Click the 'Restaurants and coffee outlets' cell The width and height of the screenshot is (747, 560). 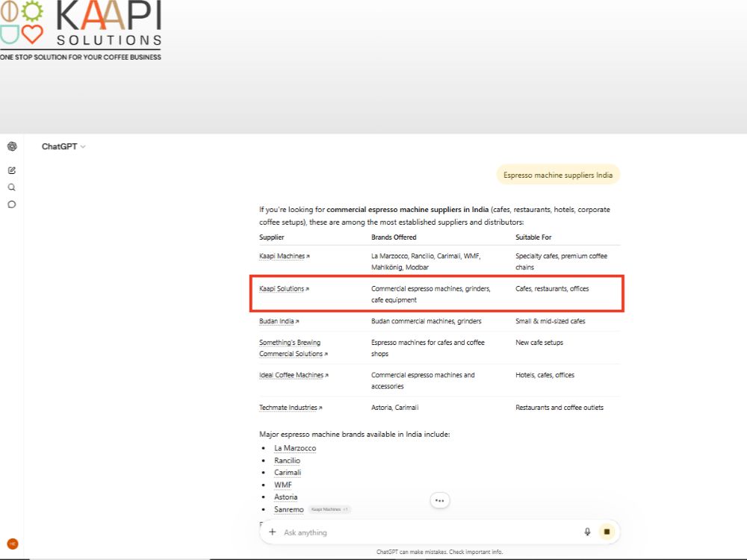[x=560, y=408]
